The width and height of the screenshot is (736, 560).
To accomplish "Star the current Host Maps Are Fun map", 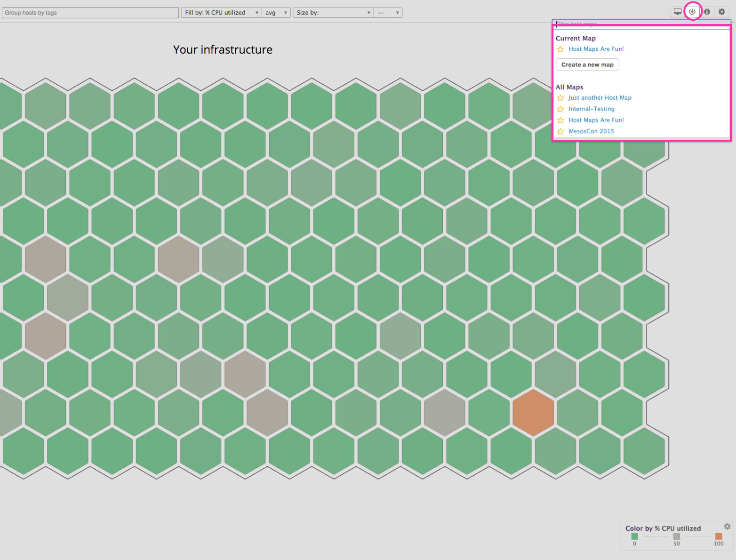I will point(560,49).
